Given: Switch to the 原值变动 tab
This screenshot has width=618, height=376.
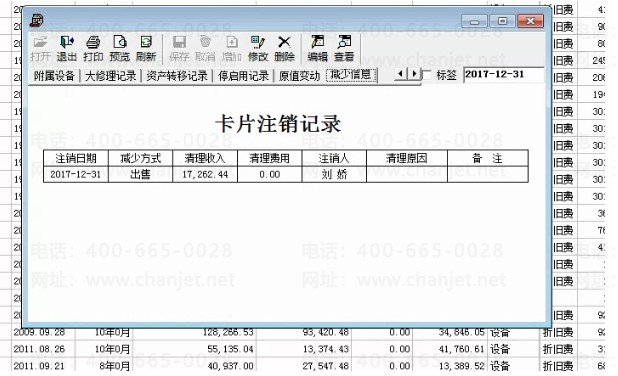Looking at the screenshot, I should click(300, 76).
